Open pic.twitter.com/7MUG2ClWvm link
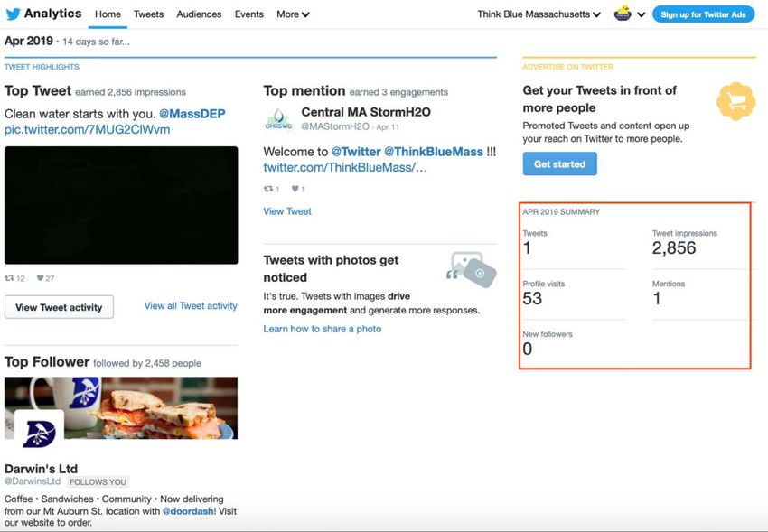Viewport: 768px width, 532px height. (87, 130)
